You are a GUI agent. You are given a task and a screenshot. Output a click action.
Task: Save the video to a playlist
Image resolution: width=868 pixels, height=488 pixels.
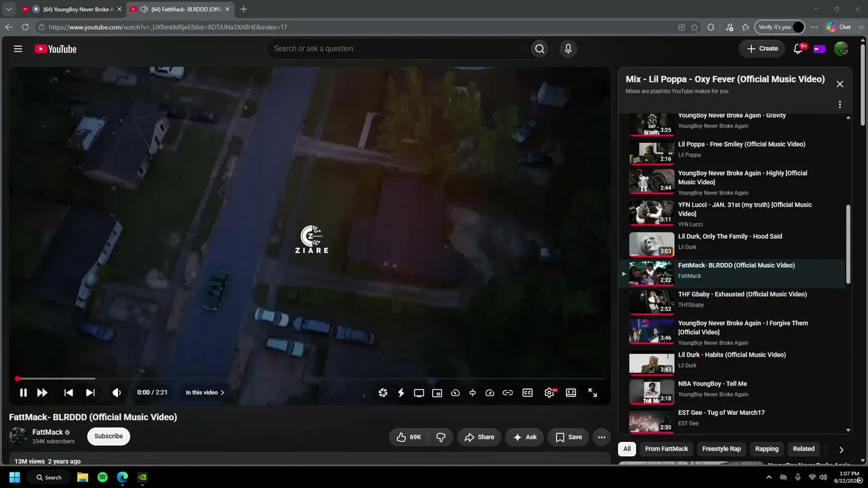[568, 437]
